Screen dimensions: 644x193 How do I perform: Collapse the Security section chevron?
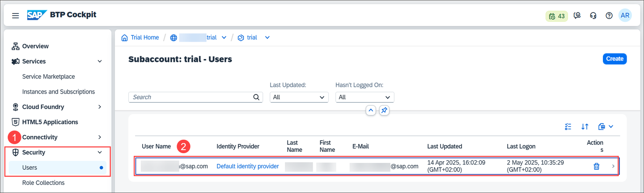100,152
